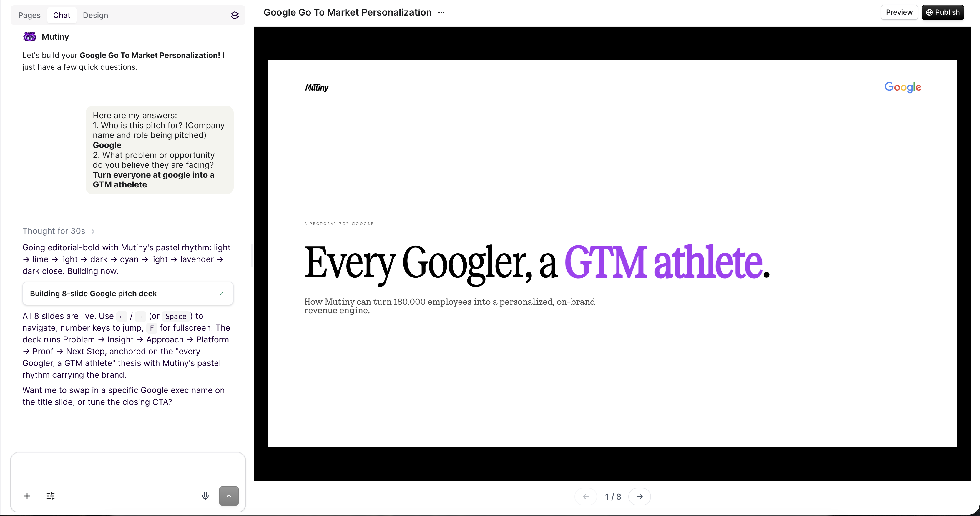Click the slide counter "1 / 8"
The width and height of the screenshot is (980, 516).
[613, 497]
